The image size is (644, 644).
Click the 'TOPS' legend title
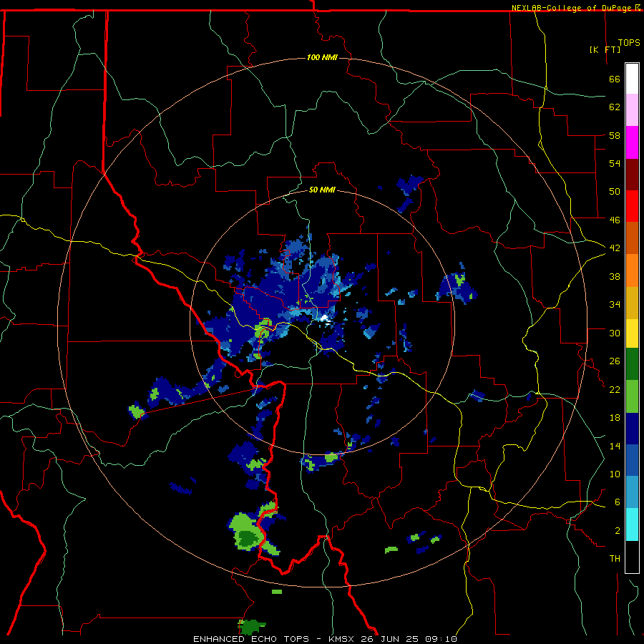point(629,43)
